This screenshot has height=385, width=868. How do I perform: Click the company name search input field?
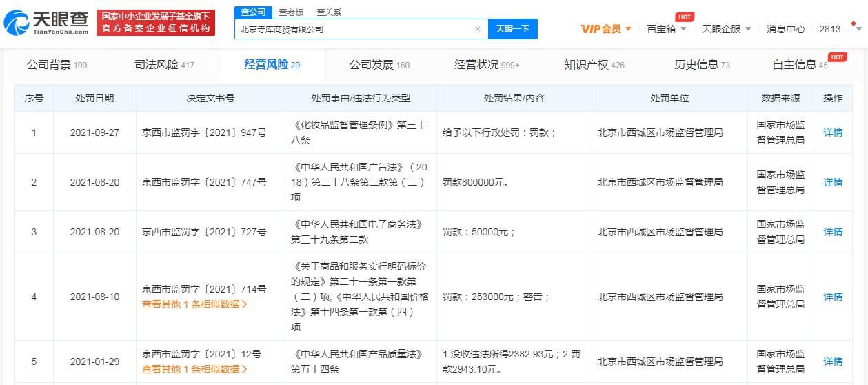pyautogui.click(x=353, y=29)
